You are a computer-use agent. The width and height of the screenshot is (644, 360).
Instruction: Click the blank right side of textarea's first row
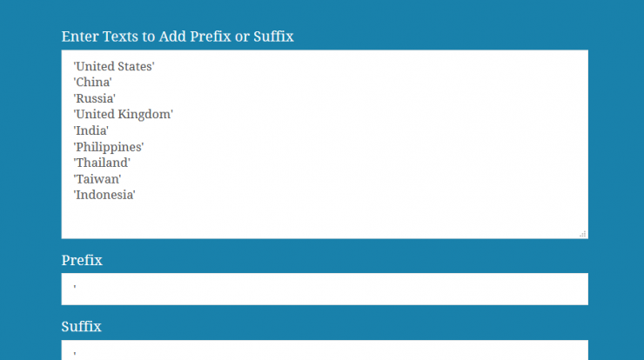tap(370, 66)
